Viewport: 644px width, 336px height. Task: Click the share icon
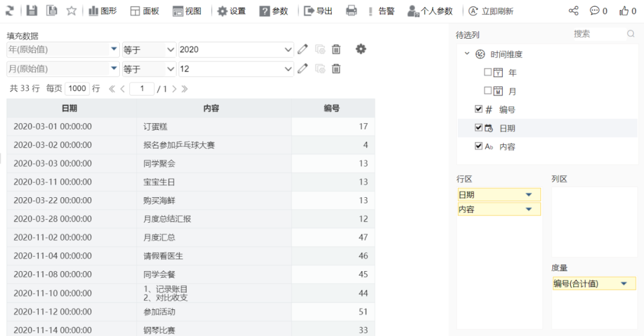[x=574, y=11]
